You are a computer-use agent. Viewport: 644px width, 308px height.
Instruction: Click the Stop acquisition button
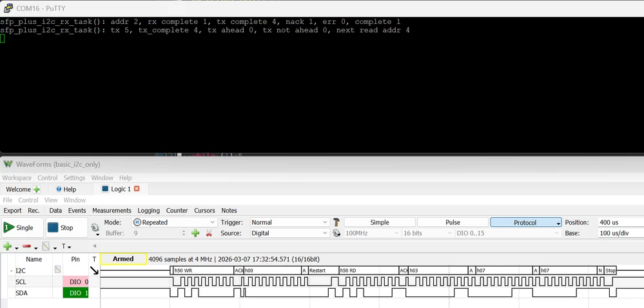(66, 227)
